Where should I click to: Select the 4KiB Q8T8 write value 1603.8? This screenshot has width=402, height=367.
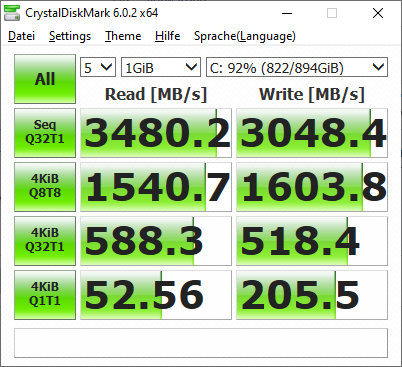312,187
